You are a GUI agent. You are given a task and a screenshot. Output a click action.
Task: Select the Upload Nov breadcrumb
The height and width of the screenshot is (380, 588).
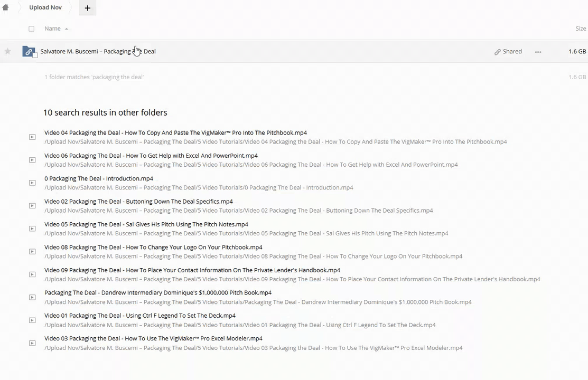click(x=45, y=7)
